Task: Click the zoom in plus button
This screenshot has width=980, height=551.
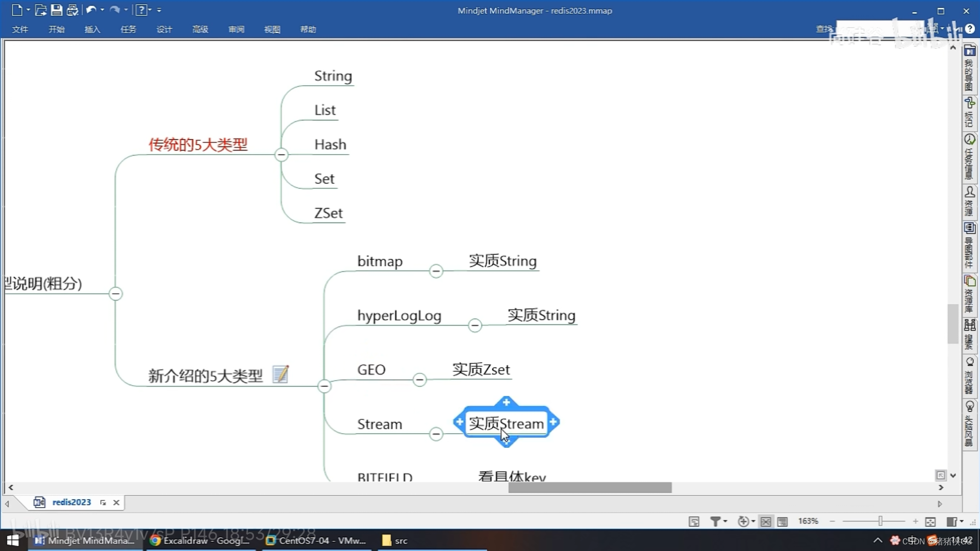Action: click(x=916, y=521)
